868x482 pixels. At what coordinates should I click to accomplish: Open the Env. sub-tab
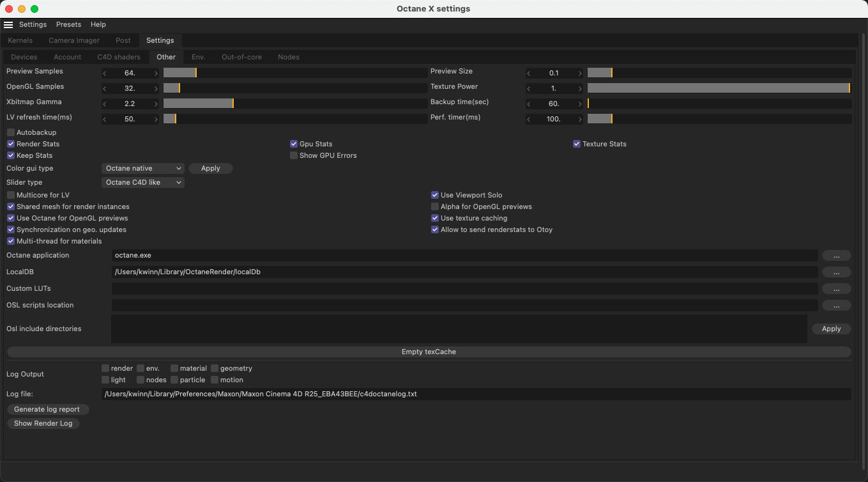199,57
